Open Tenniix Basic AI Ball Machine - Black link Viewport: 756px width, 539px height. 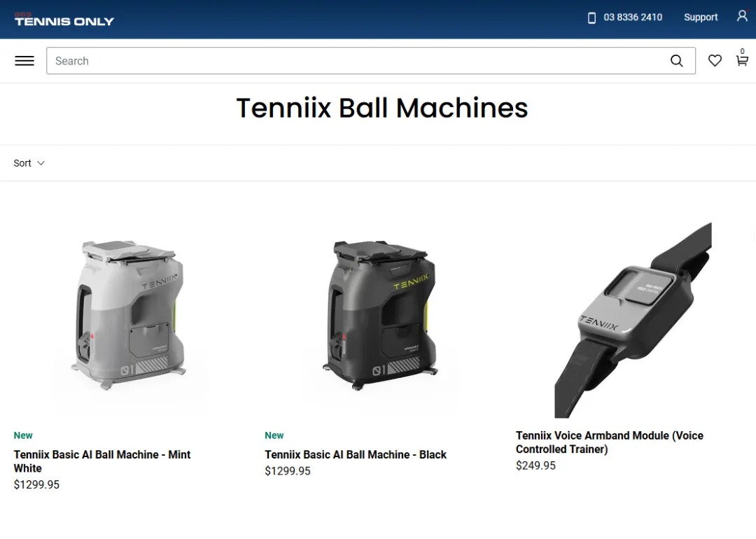click(x=356, y=454)
